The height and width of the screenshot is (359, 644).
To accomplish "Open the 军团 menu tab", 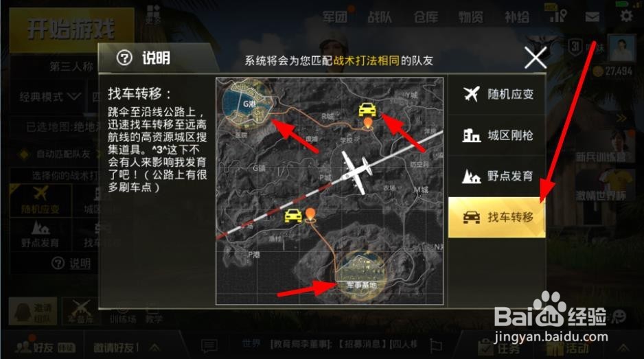I will pyautogui.click(x=335, y=17).
